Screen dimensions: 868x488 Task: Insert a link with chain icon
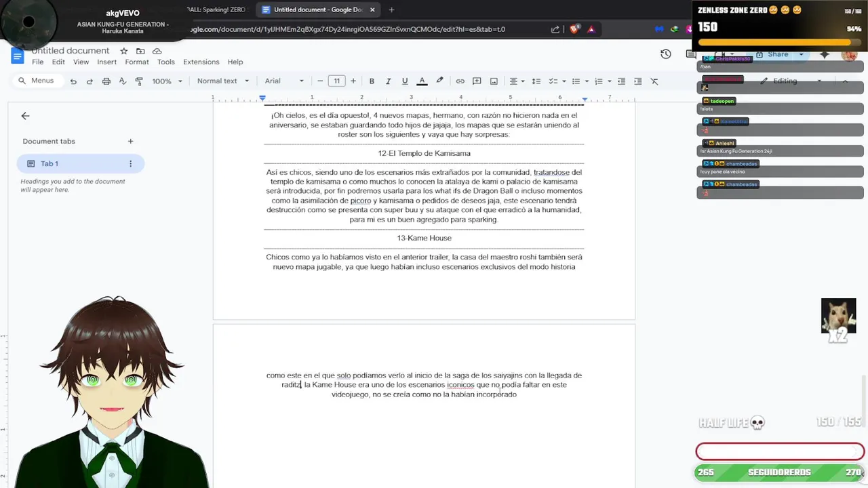(x=460, y=81)
